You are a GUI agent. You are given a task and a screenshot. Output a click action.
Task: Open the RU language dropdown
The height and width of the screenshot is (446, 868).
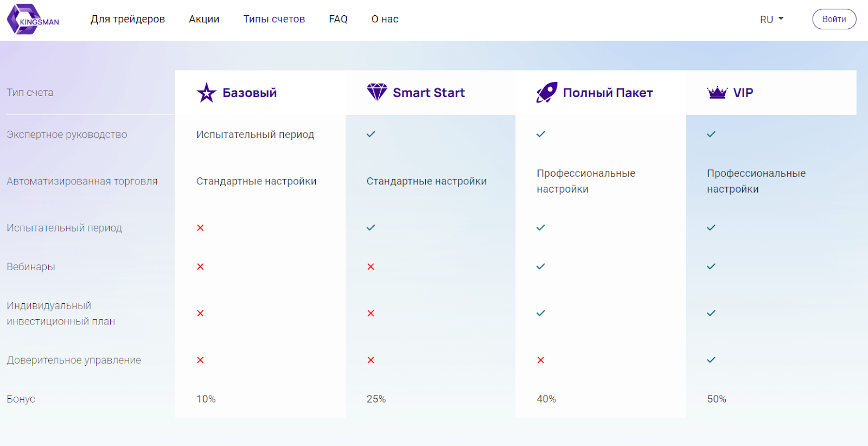(771, 20)
